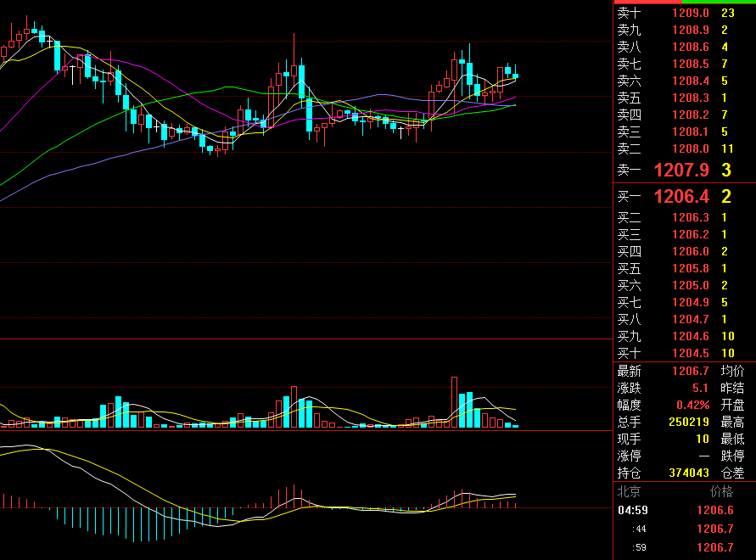
Task: Click the 价格 column header in tick list
Action: (x=720, y=491)
